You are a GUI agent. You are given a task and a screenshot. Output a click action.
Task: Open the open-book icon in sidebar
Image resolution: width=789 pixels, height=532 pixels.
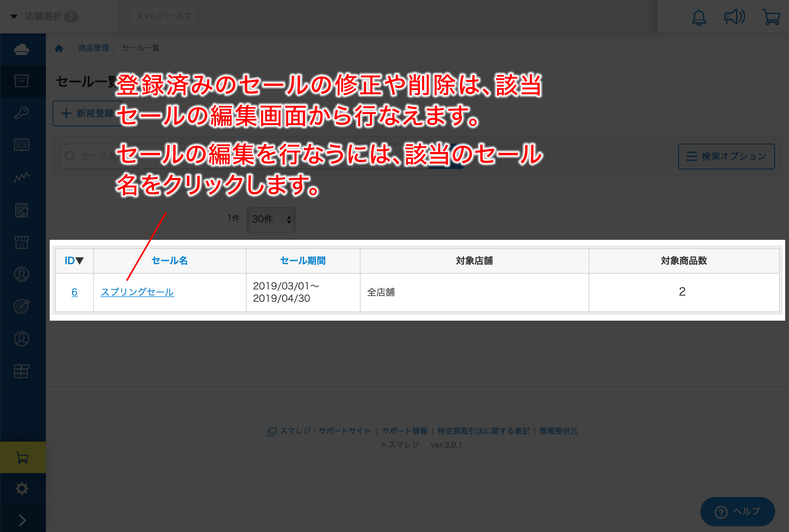[22, 145]
